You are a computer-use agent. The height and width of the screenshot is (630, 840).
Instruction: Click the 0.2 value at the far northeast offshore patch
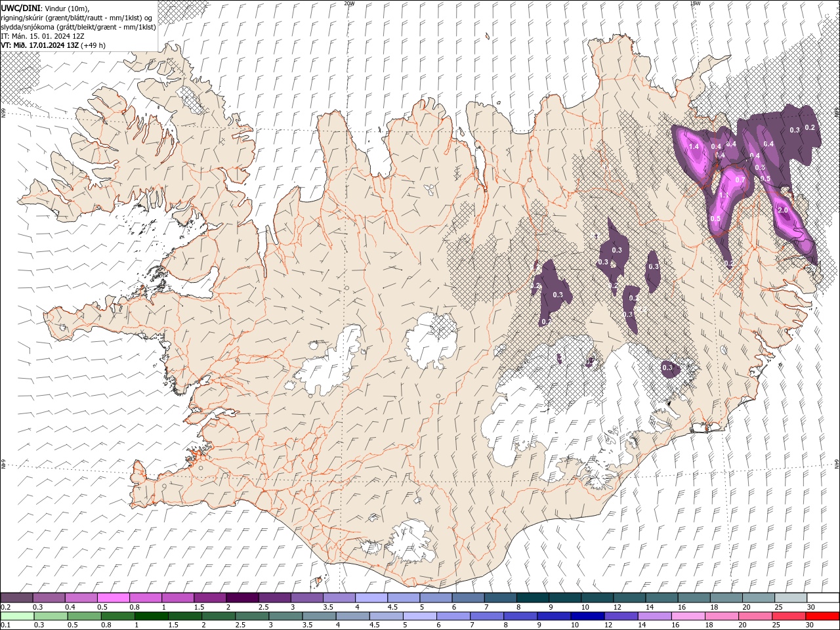[x=810, y=127]
